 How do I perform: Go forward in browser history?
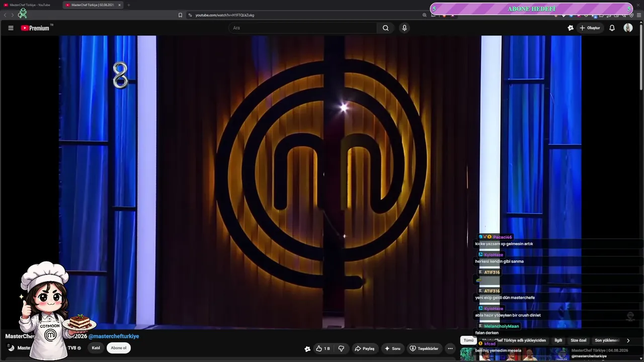click(13, 15)
